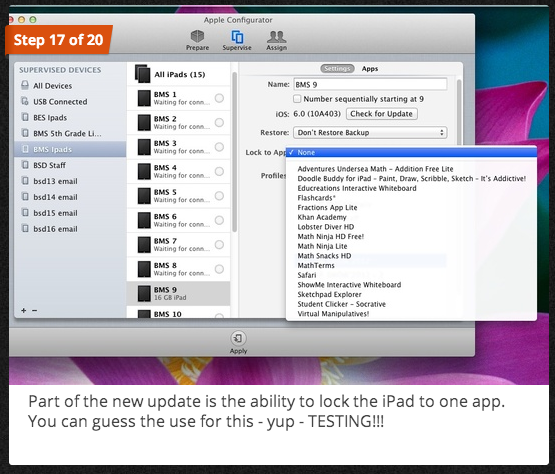Select the BMS 4 radio circle
The image size is (555, 474).
[x=219, y=171]
